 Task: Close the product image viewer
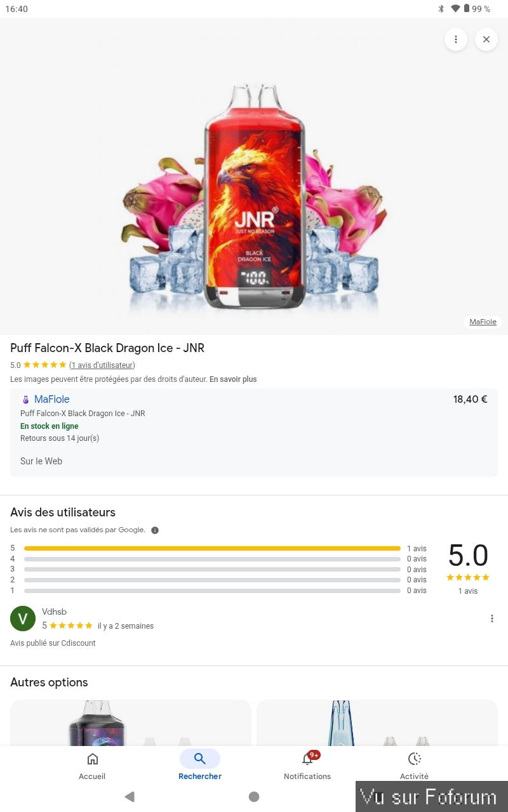click(486, 39)
